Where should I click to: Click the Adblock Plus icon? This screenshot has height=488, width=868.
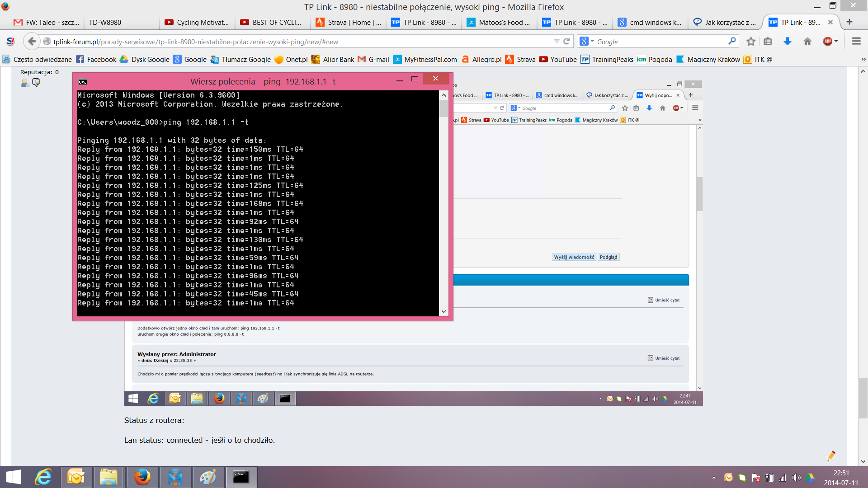point(828,42)
